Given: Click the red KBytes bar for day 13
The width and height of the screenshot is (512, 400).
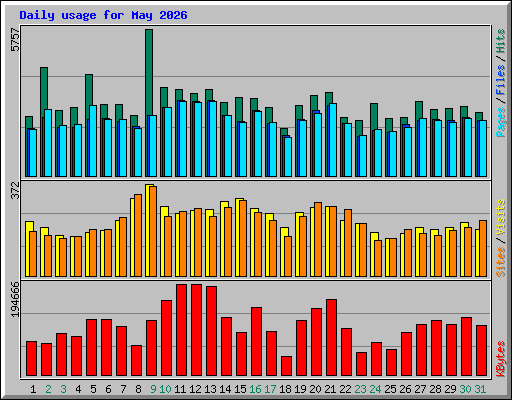Looking at the screenshot, I should [x=211, y=331].
